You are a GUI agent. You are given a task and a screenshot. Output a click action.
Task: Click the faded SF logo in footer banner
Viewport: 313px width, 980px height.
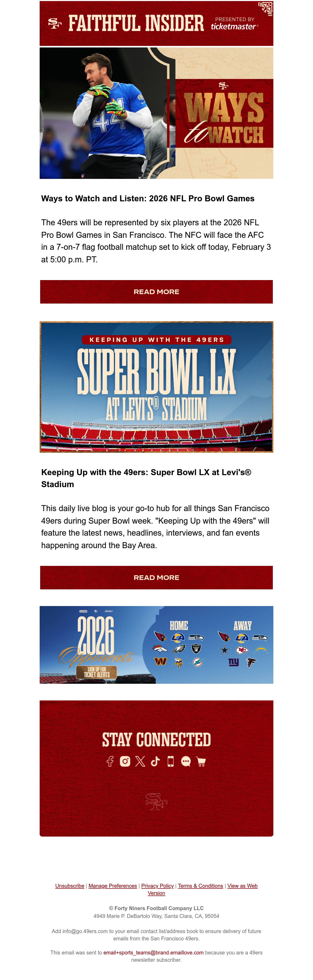[x=156, y=802]
